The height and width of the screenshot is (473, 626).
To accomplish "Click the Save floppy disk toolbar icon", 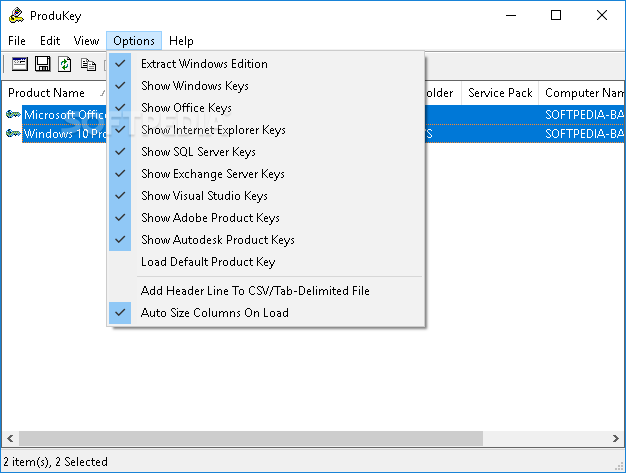I will click(x=42, y=64).
